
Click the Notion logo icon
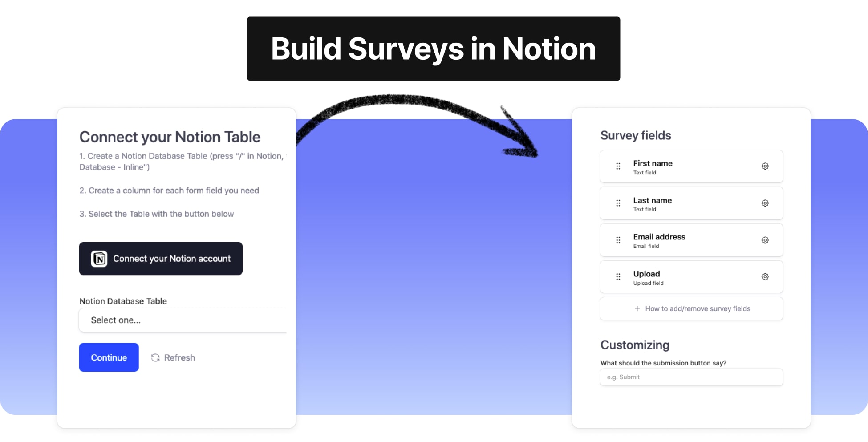click(99, 259)
